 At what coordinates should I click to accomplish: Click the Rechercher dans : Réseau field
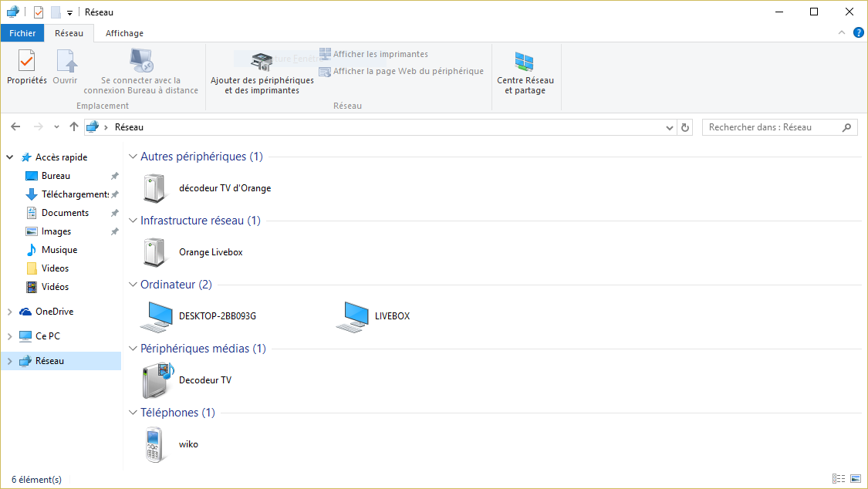pyautogui.click(x=779, y=127)
